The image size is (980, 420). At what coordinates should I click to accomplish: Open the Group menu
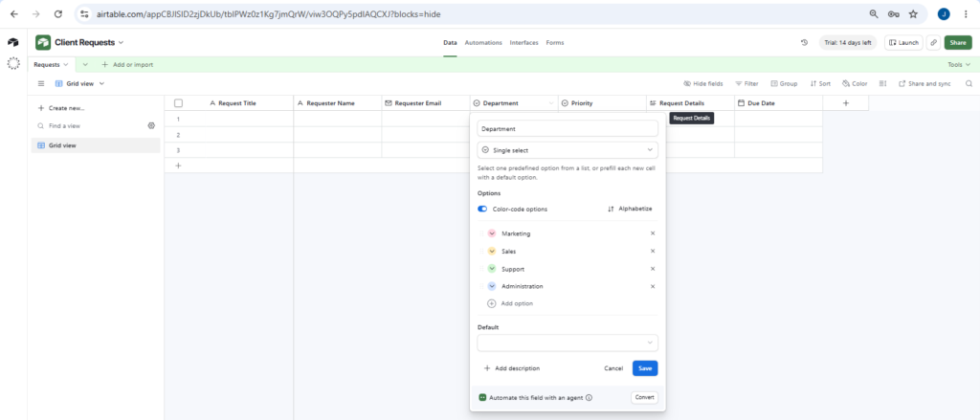(785, 83)
